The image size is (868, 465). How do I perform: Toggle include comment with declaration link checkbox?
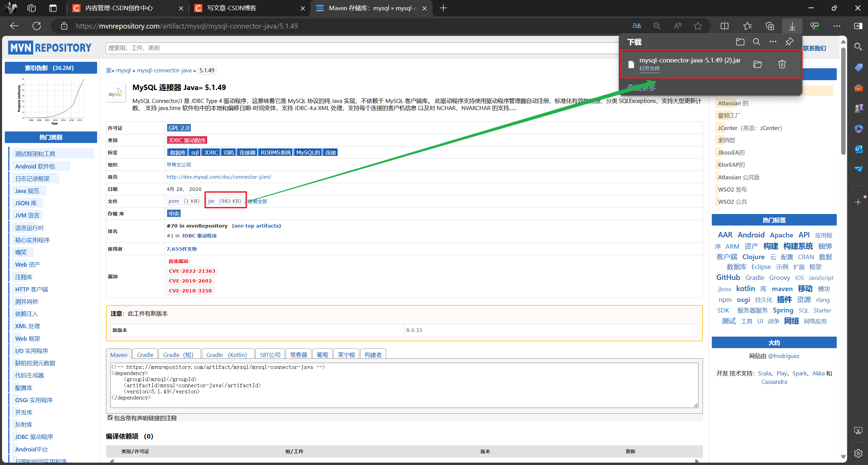click(x=110, y=417)
